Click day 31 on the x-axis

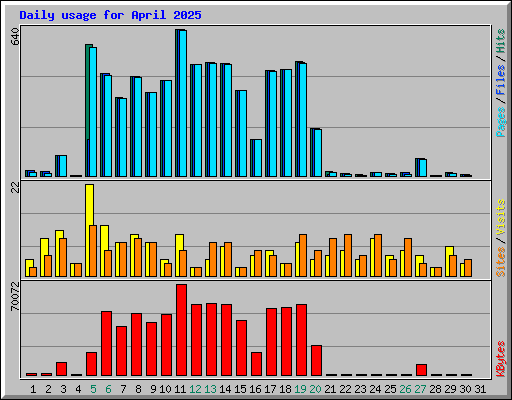pyautogui.click(x=480, y=389)
